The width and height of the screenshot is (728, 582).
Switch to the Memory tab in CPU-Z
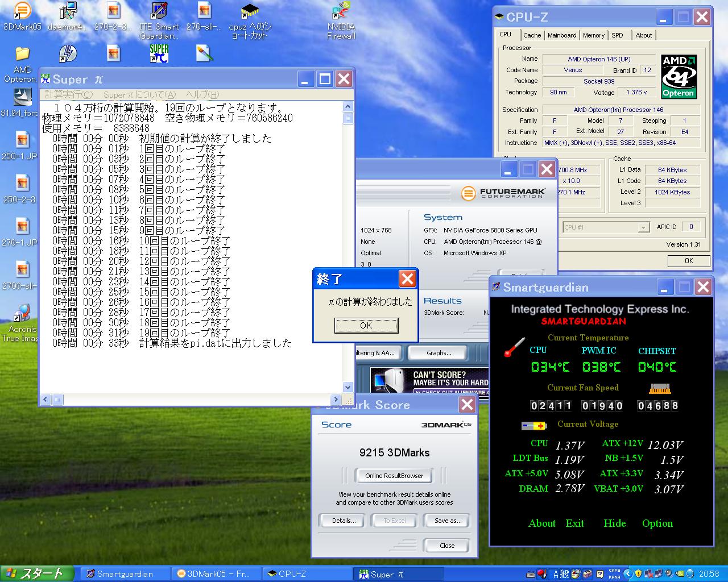(594, 35)
